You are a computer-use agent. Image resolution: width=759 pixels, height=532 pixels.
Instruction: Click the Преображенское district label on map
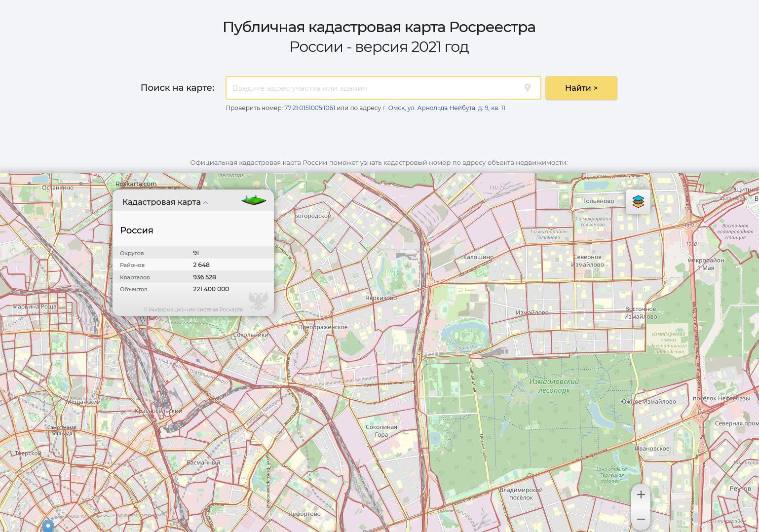point(323,327)
